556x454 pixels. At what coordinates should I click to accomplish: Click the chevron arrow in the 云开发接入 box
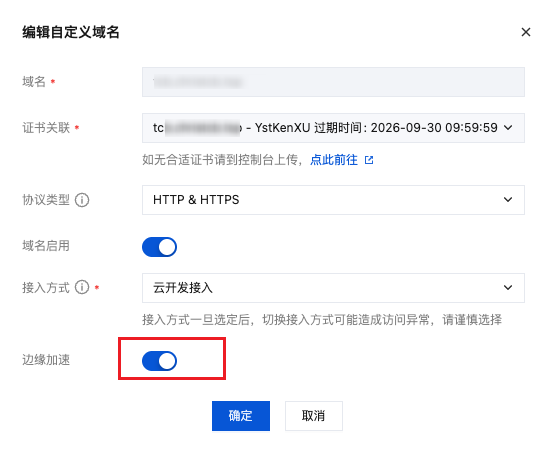tap(508, 288)
